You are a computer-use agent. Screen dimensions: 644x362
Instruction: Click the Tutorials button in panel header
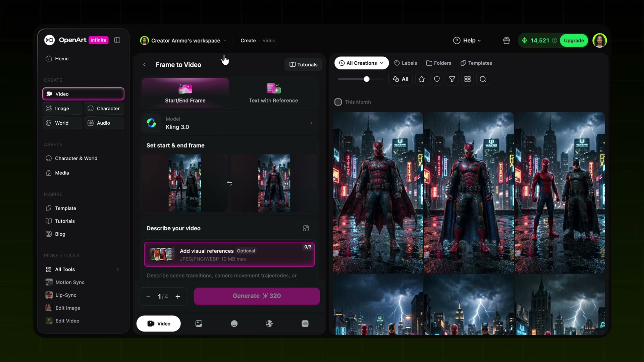point(303,65)
